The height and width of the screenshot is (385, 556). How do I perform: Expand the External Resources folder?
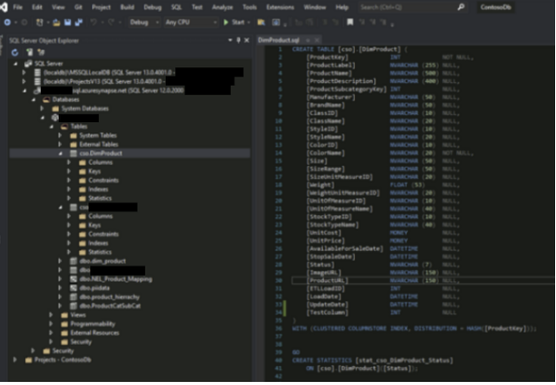51,333
